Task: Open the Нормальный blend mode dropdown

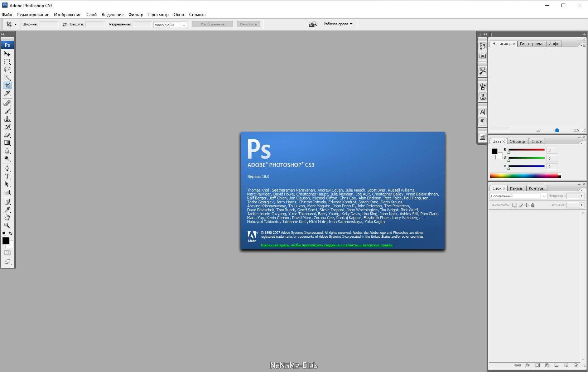Action: click(518, 196)
